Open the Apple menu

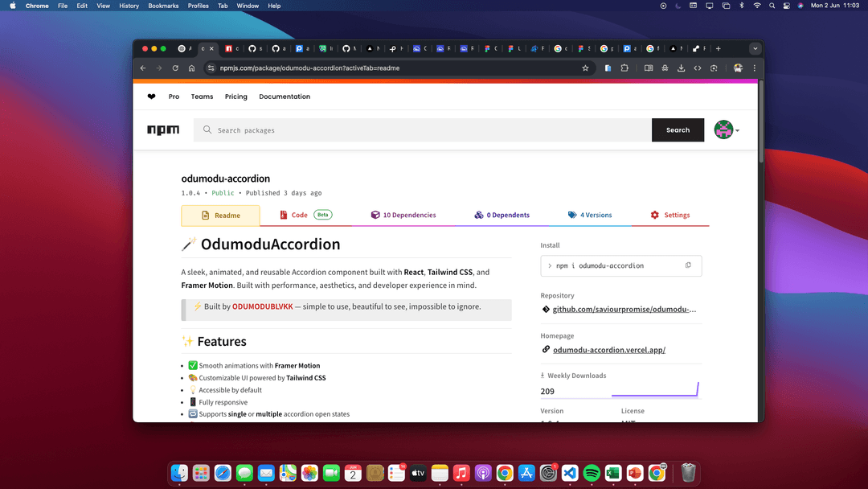point(12,6)
